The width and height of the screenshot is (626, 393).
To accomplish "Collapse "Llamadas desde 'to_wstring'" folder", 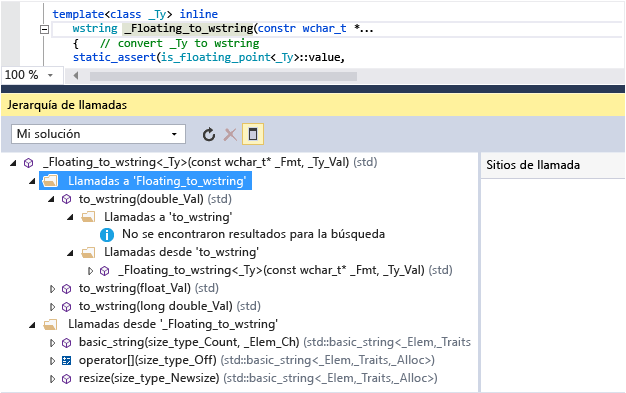I will (x=71, y=253).
